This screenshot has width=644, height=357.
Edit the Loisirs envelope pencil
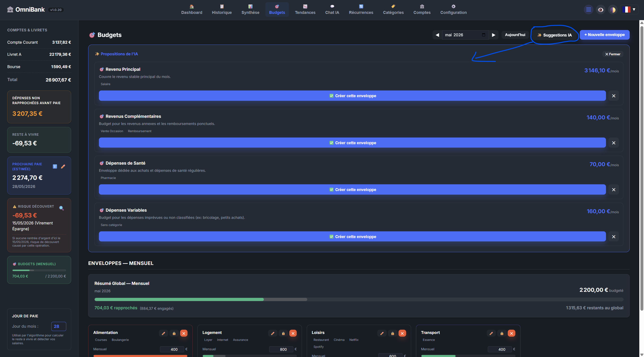pos(382,333)
